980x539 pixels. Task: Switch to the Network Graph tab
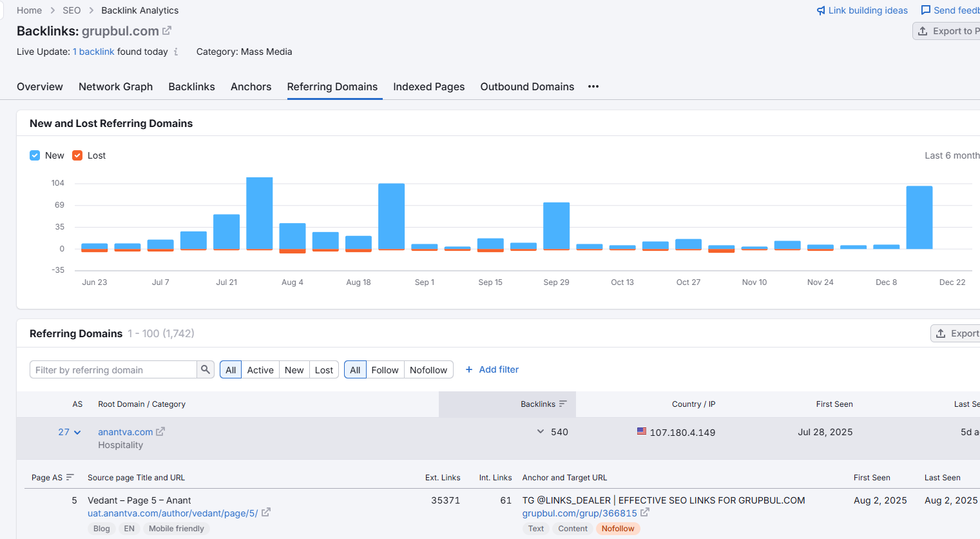point(116,86)
